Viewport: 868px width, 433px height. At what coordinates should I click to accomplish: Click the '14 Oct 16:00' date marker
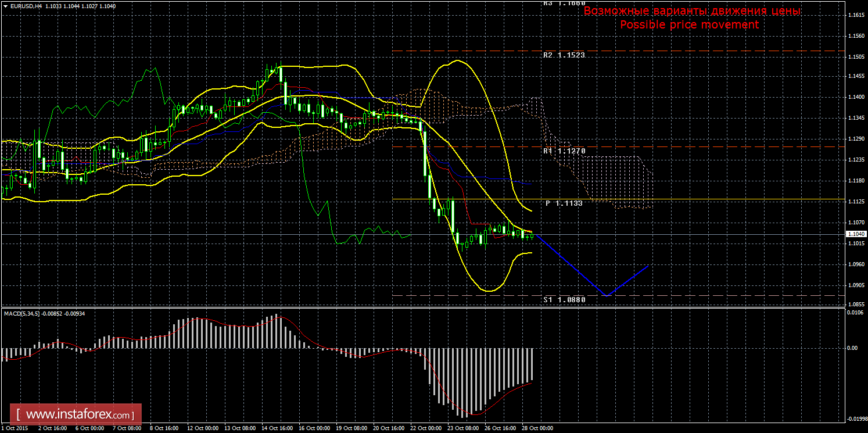(276, 428)
